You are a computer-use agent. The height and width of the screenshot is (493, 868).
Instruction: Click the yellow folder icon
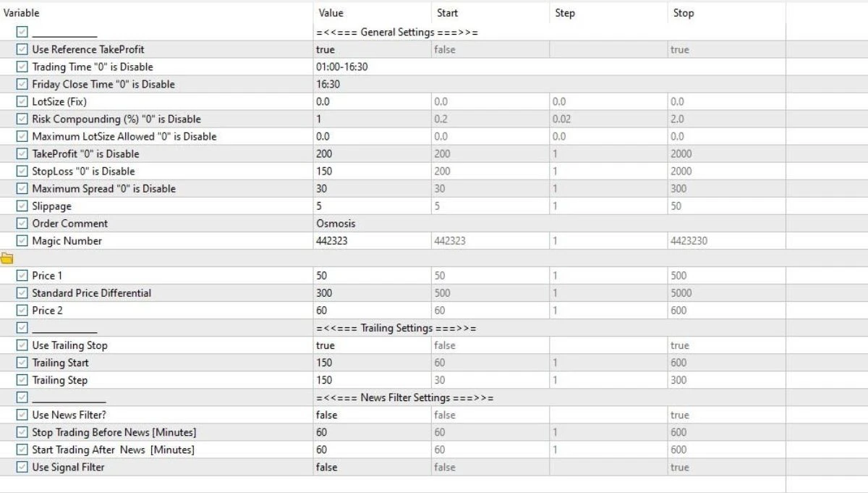coord(7,258)
